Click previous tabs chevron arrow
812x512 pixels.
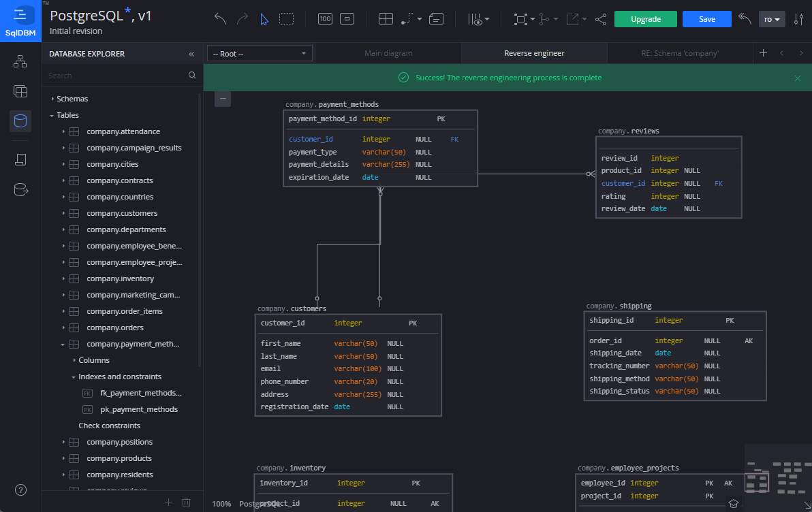[x=782, y=53]
